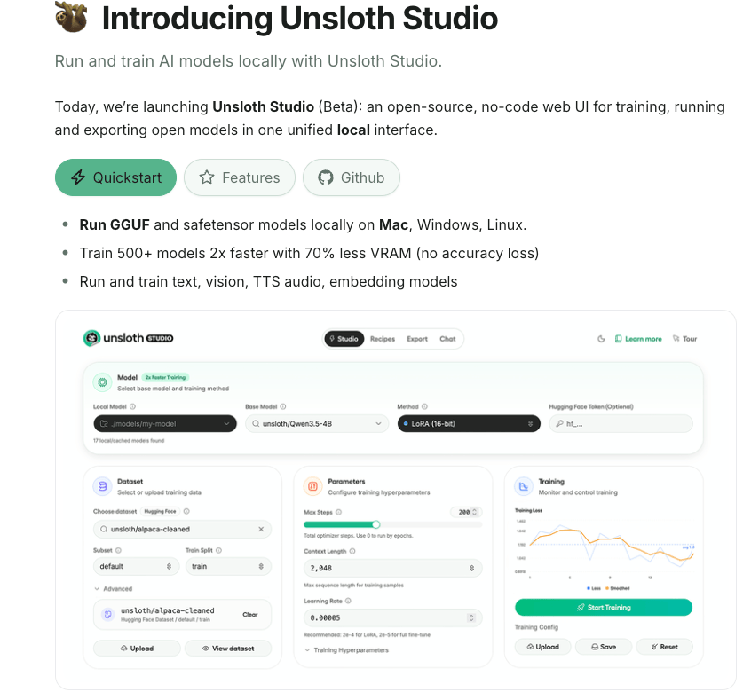This screenshot has width=751, height=700.
Task: Open the Base Model Qwen3.5-4B dropdown
Action: point(317,424)
